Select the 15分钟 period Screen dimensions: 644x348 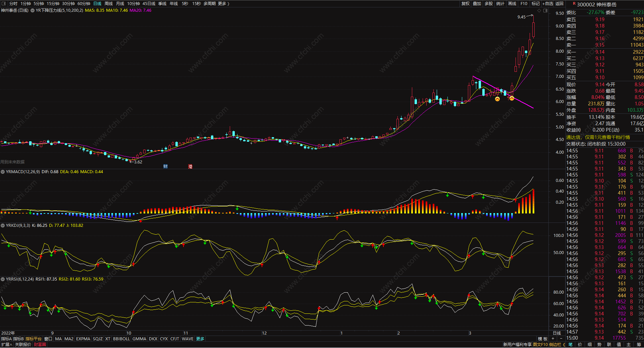(53, 3)
